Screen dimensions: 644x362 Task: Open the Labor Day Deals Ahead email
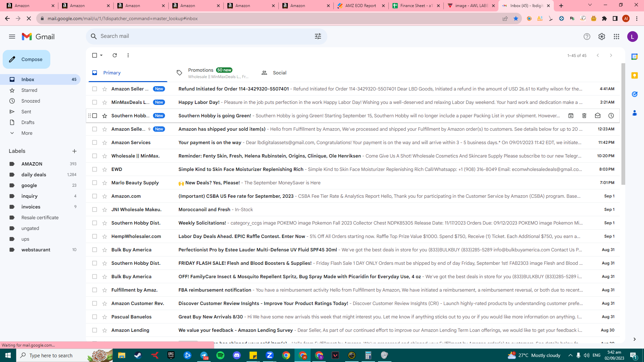(353, 236)
